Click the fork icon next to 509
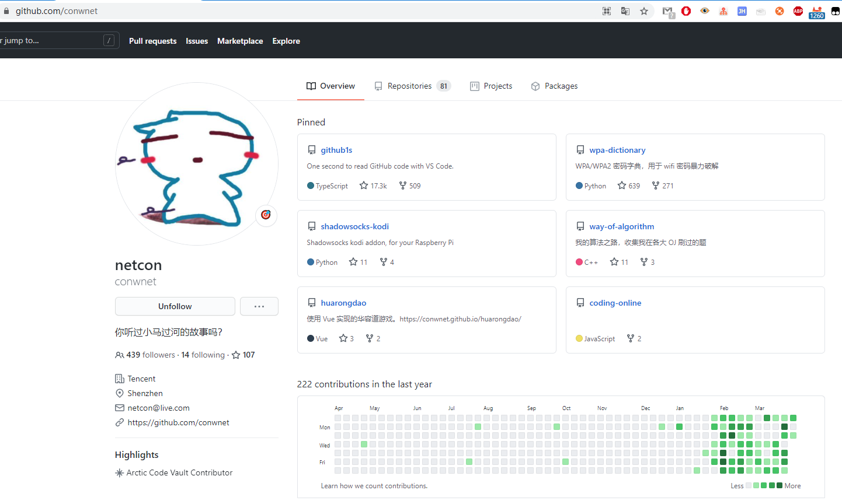Viewport: 842px width, 504px height. 403,185
